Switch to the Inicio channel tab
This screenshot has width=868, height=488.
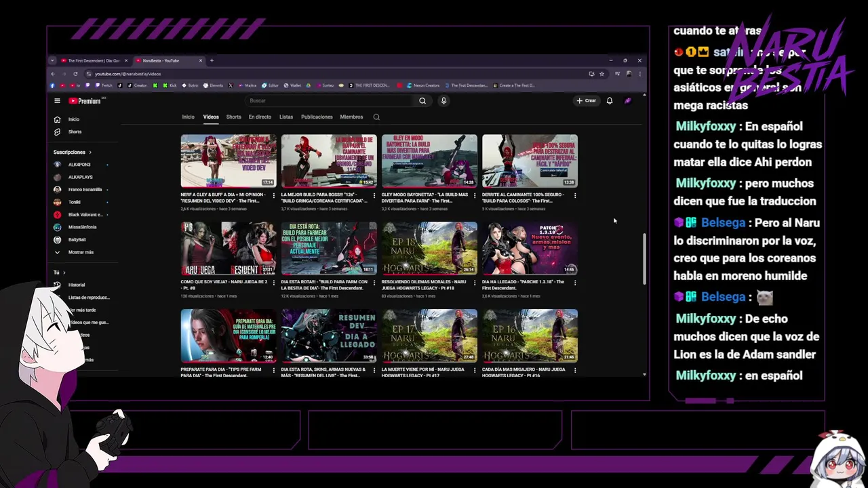click(x=188, y=117)
